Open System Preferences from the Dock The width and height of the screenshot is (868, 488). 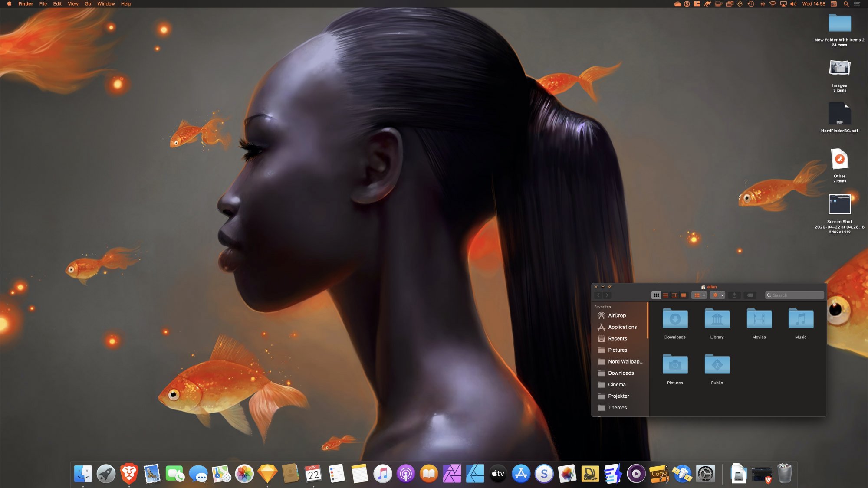coord(705,474)
